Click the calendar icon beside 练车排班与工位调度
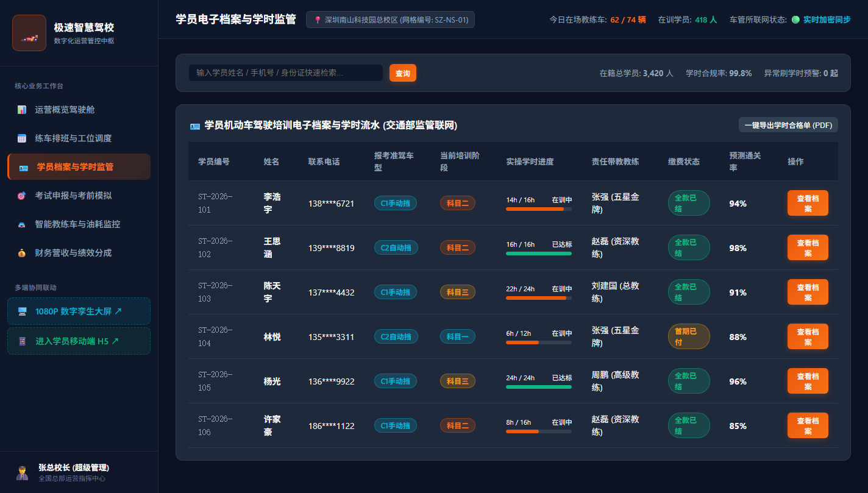868x493 pixels. (22, 138)
